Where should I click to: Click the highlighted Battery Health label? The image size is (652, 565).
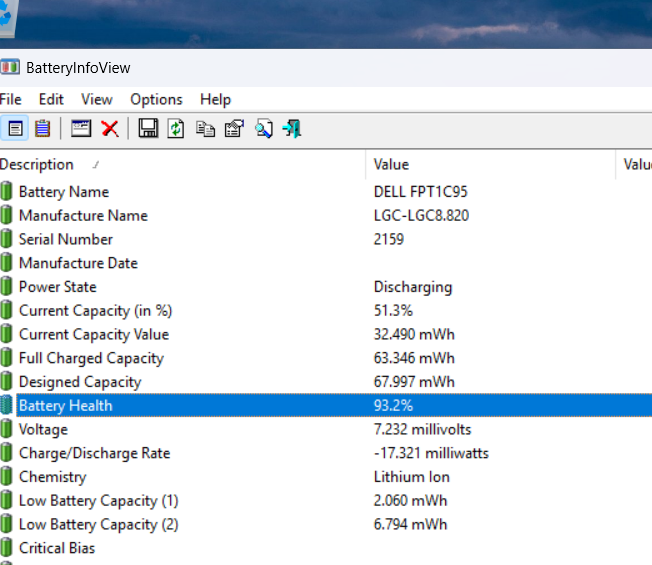tap(66, 405)
